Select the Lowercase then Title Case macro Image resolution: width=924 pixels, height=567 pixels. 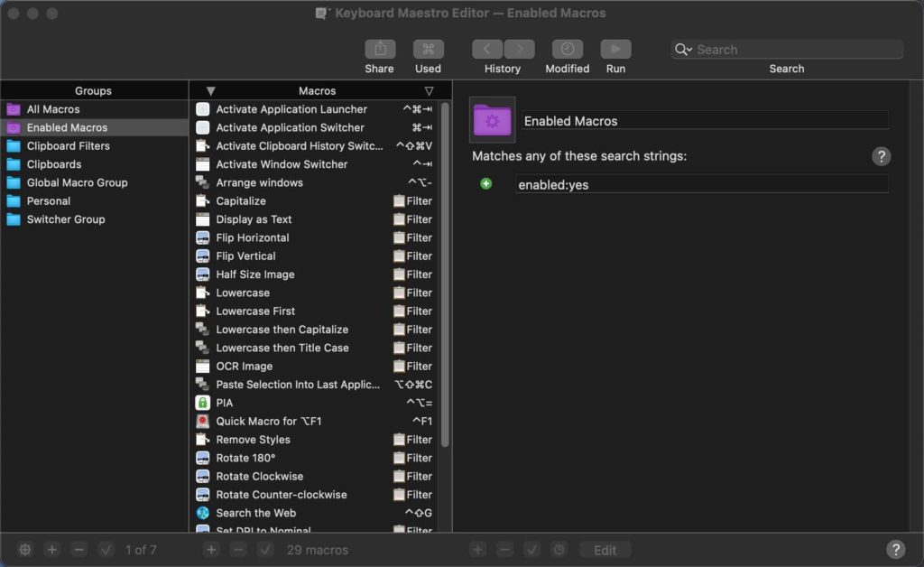315,348
